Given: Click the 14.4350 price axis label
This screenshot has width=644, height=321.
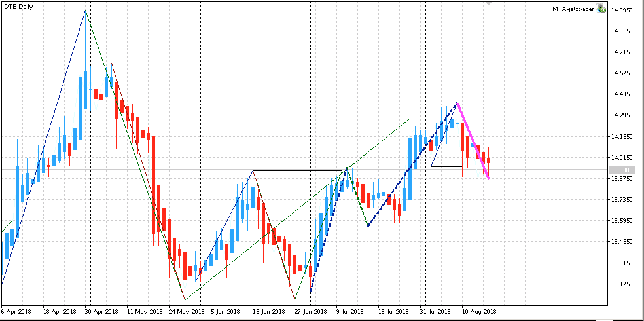Looking at the screenshot, I should [622, 94].
